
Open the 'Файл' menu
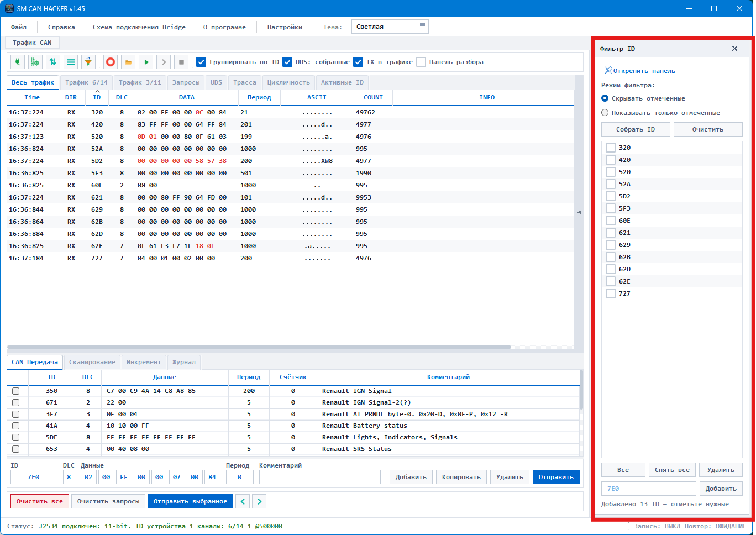pyautogui.click(x=19, y=27)
